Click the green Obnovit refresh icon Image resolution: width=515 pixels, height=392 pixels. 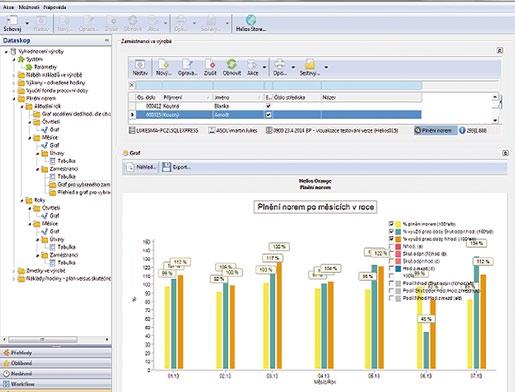coord(232,64)
